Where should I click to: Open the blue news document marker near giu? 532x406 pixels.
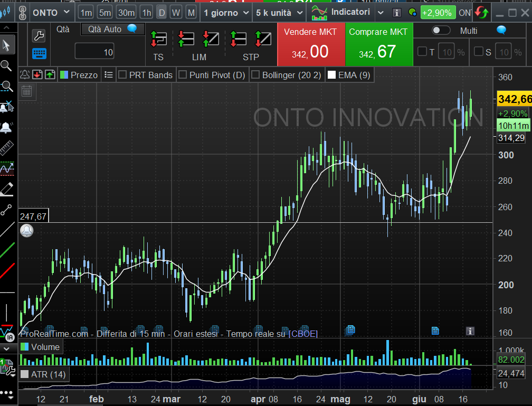pos(435,331)
